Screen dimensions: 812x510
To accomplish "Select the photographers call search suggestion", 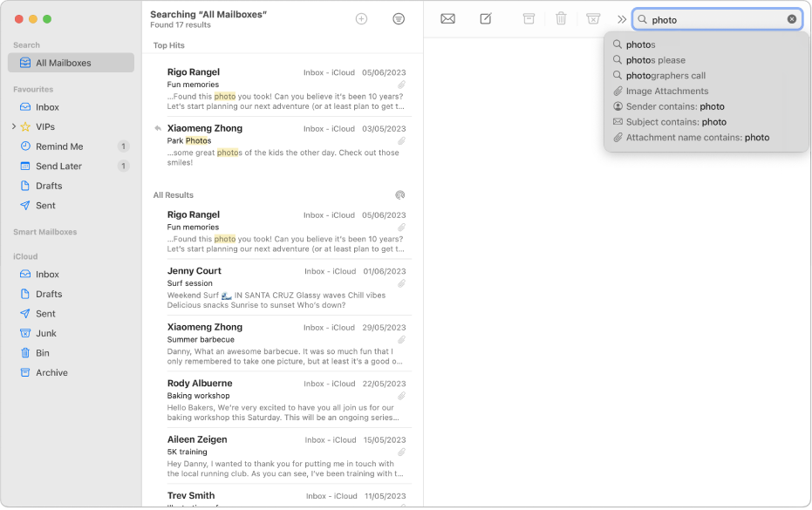I will coord(665,75).
